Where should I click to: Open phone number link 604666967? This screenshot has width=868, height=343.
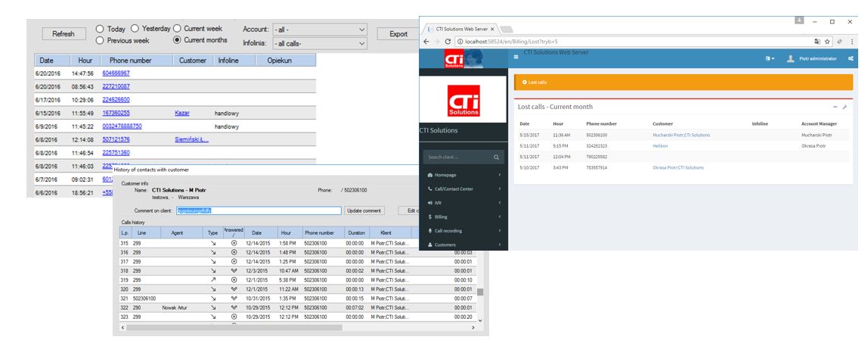(116, 73)
